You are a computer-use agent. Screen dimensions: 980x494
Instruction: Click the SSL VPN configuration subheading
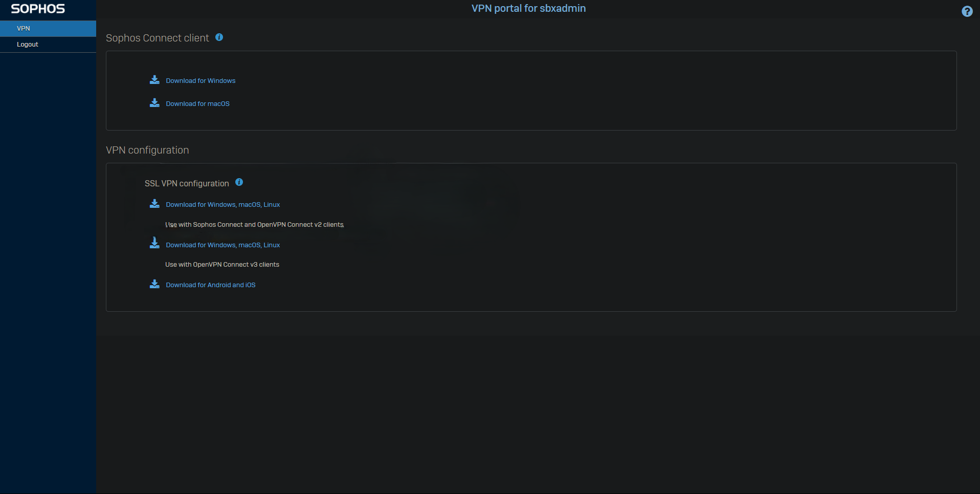(187, 183)
